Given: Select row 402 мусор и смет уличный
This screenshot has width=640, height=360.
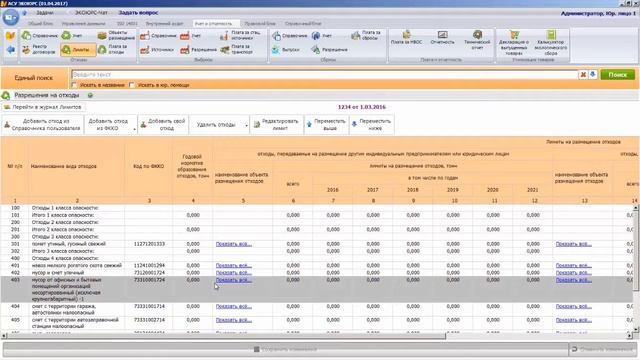Looking at the screenshot, I should [x=316, y=273].
